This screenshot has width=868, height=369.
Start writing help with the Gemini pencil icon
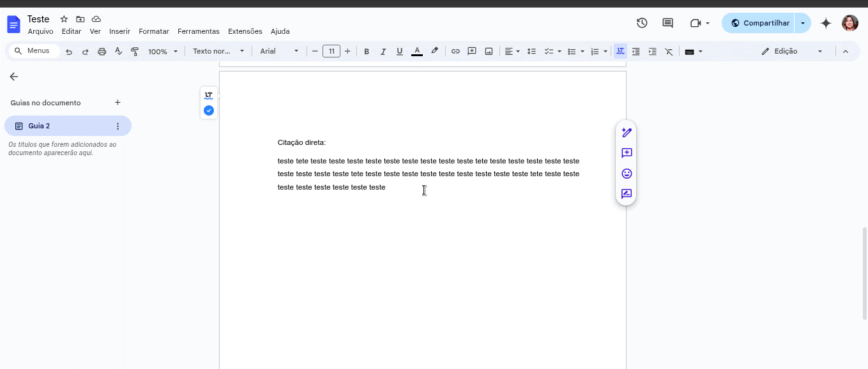pyautogui.click(x=627, y=132)
